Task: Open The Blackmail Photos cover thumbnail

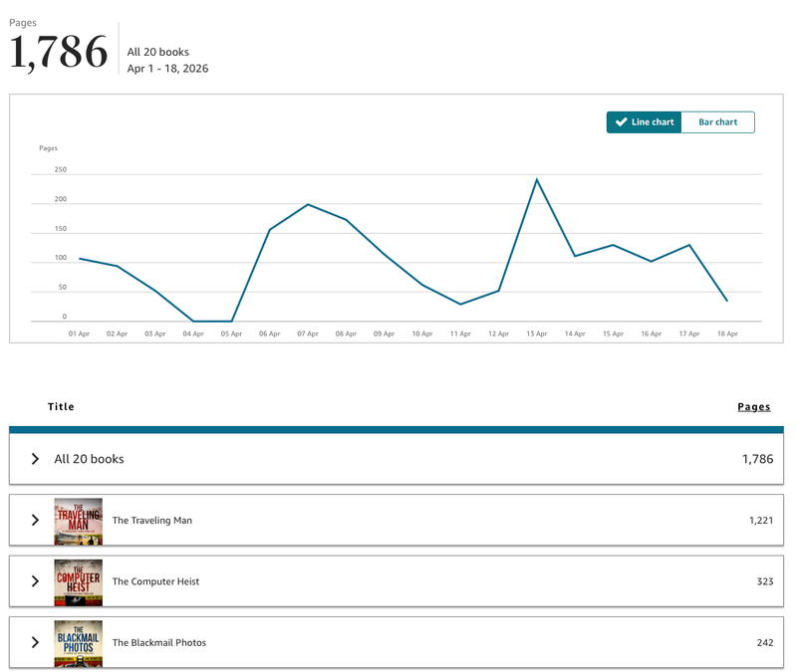Action: [79, 643]
